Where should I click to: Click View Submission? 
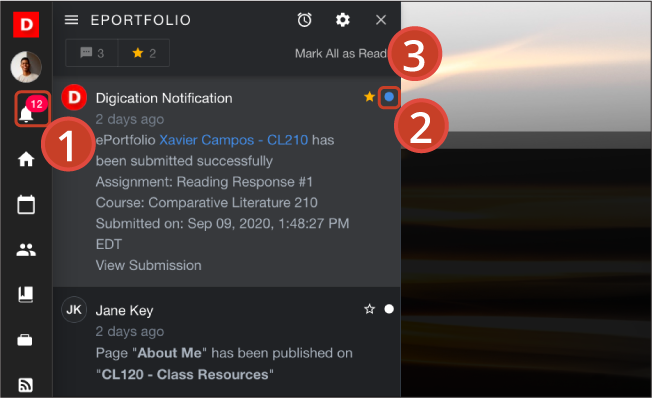[x=148, y=265]
